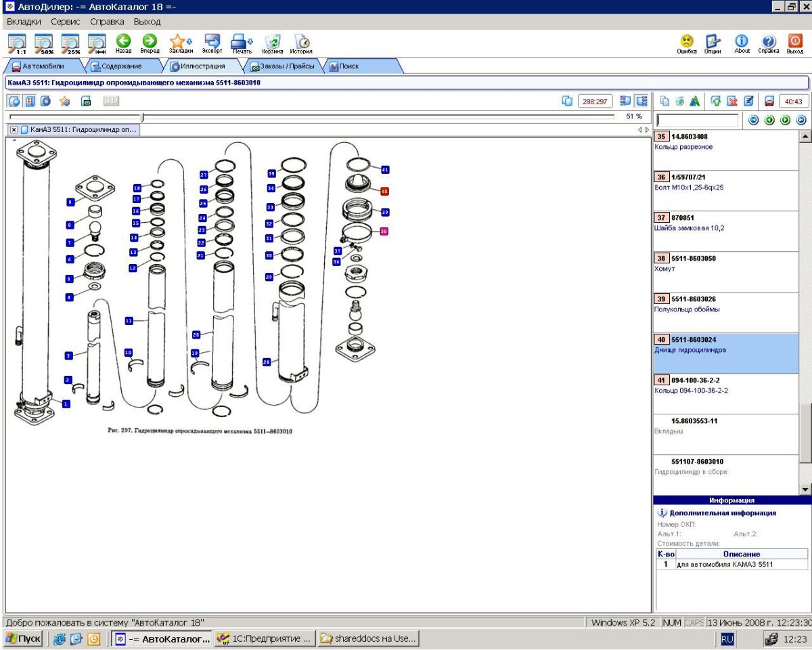
Task: Report a bug with the Ошибка icon
Action: click(x=687, y=42)
